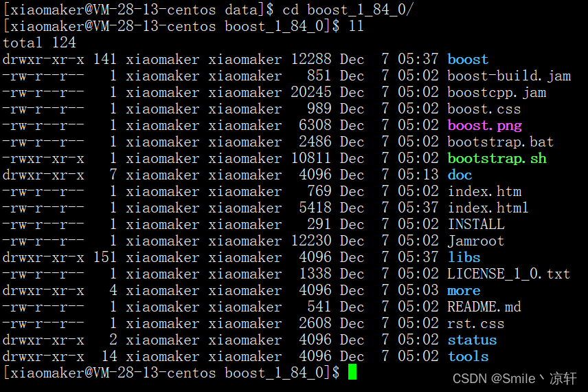Click the '-rwxr-xr-x' permissions of bootstrap.sh
Image resolution: width=588 pixels, height=392 pixels.
tap(43, 158)
